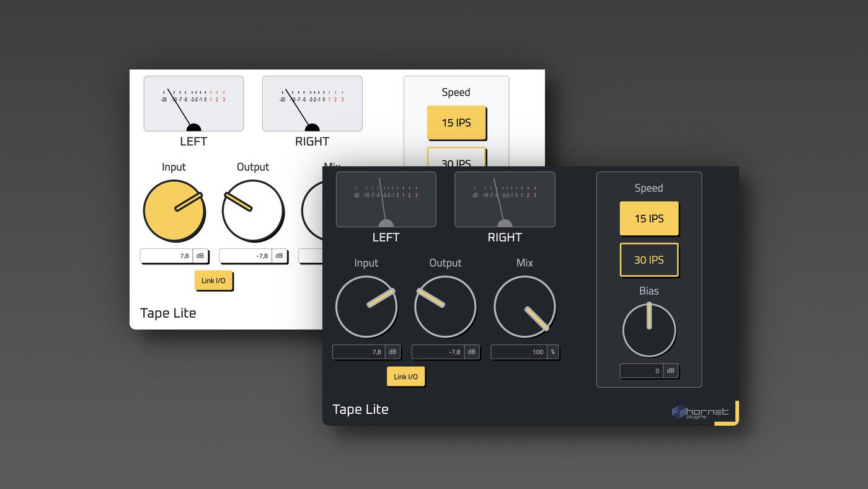Click the yellow Input knob in light plugin
This screenshot has width=868, height=489.
[x=174, y=211]
